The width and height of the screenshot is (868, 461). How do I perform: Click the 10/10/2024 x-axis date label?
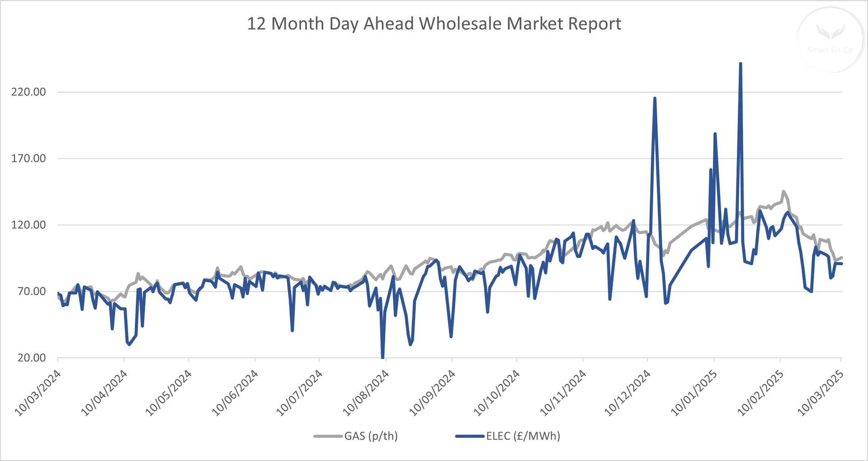(x=496, y=392)
